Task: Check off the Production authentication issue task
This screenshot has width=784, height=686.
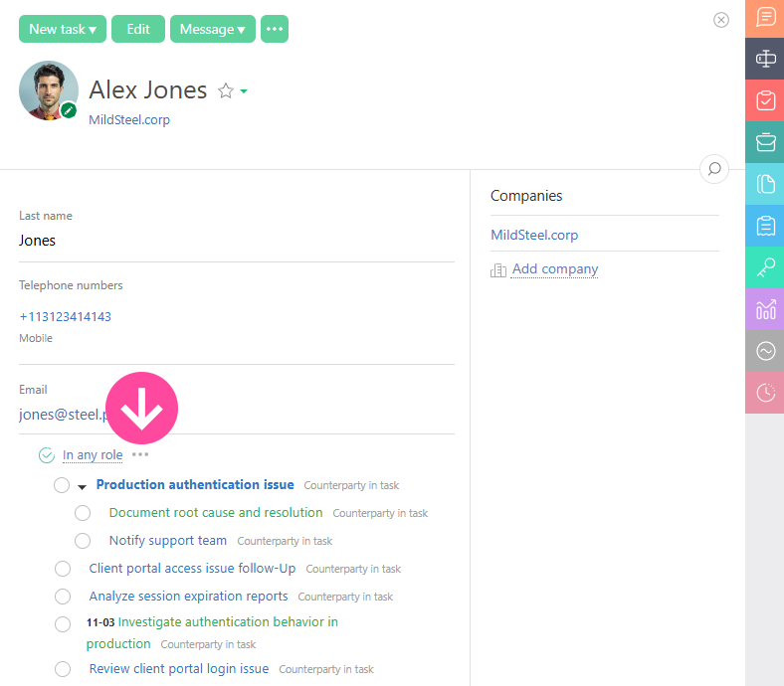Action: tap(62, 485)
